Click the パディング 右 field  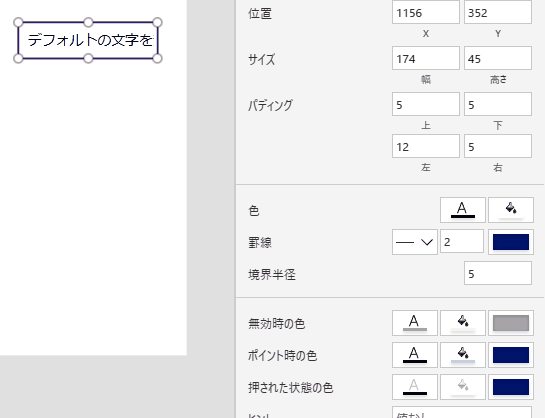point(498,146)
